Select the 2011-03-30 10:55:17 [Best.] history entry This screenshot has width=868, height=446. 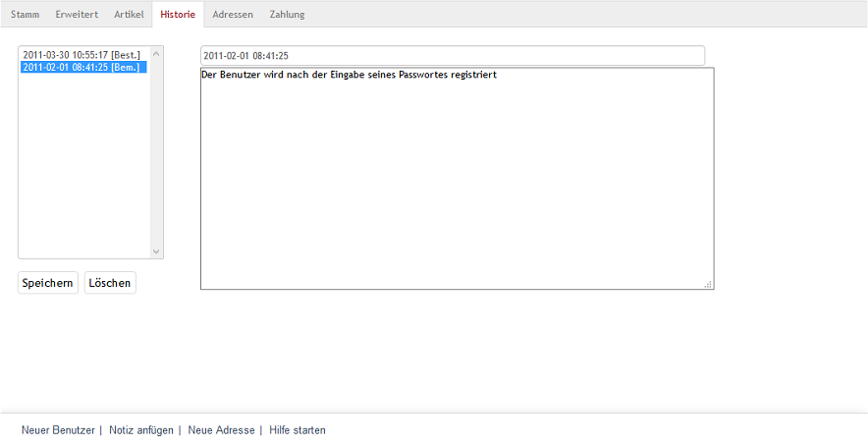point(83,55)
